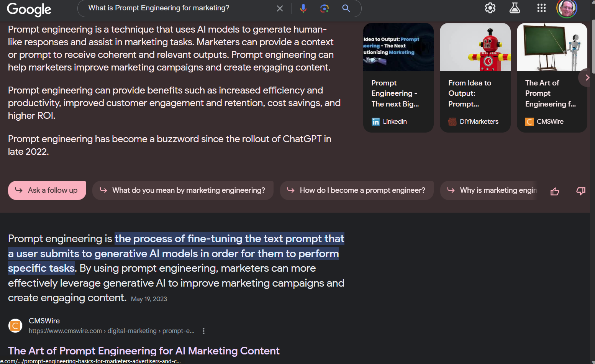Click Ask a follow up button
595x364 pixels.
pyautogui.click(x=47, y=190)
